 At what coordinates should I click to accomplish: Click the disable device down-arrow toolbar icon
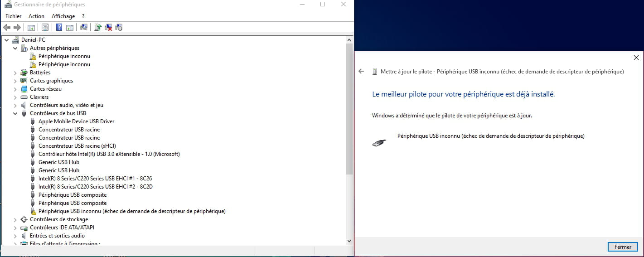119,27
